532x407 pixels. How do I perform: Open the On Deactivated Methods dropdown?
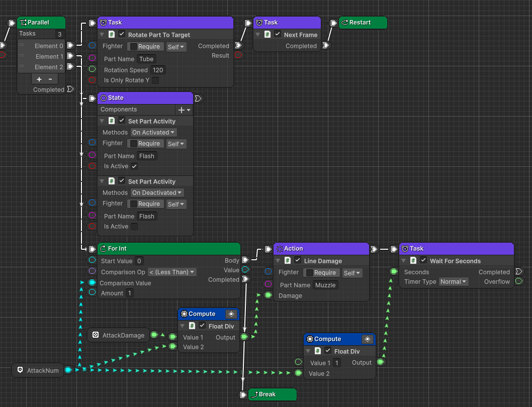[157, 193]
